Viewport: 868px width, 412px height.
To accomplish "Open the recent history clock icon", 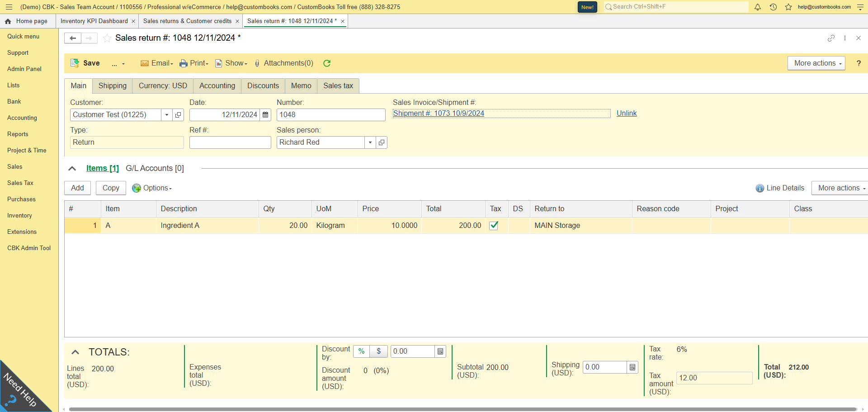I will (x=773, y=7).
